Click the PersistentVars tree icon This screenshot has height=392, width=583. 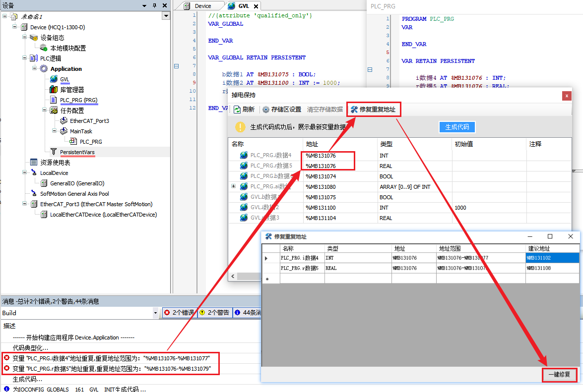tap(54, 152)
